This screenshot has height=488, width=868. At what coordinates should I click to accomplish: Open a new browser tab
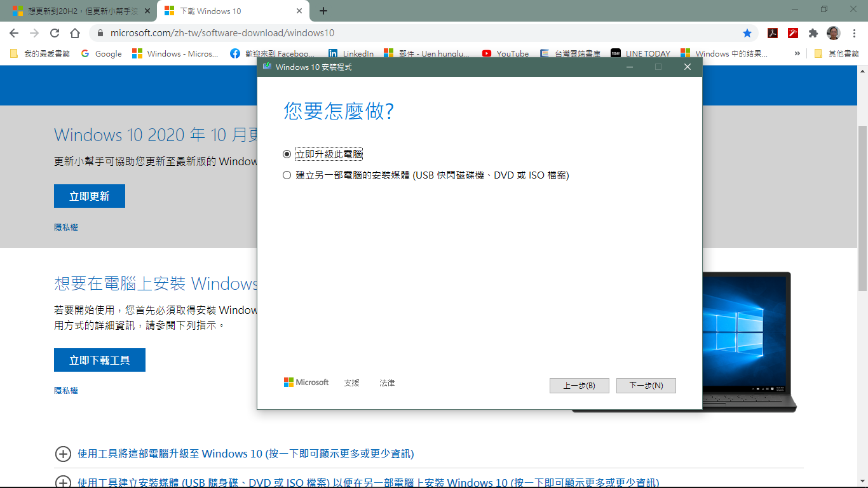(323, 11)
